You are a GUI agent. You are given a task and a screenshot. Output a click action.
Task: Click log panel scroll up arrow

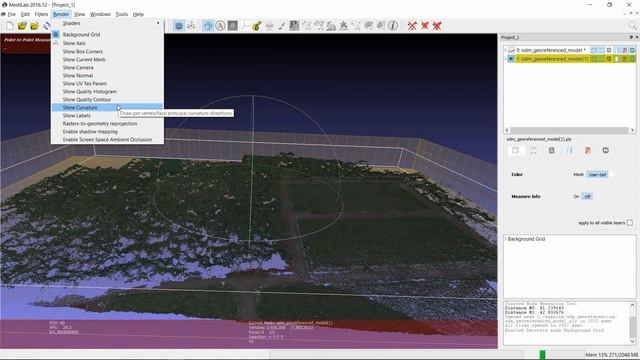pyautogui.click(x=632, y=305)
